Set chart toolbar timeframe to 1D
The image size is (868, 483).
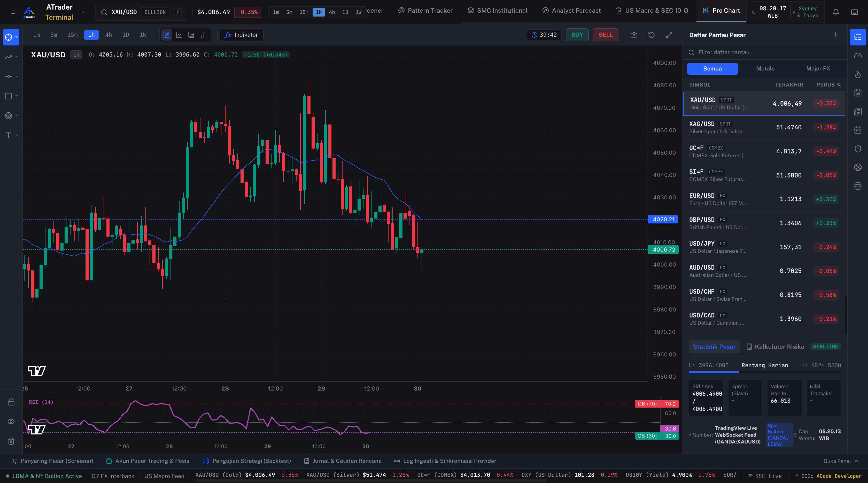tap(126, 35)
